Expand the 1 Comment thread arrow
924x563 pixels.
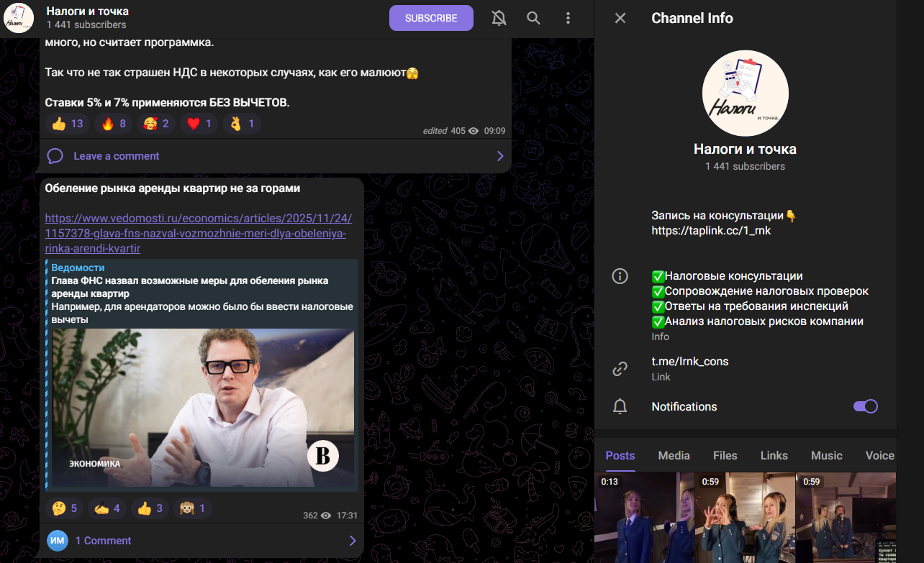pyautogui.click(x=353, y=541)
